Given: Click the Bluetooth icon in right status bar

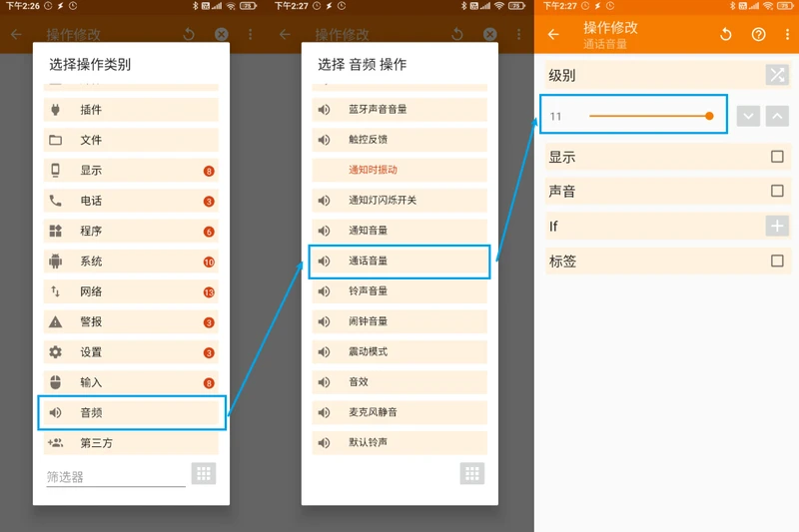Looking at the screenshot, I should pyautogui.click(x=732, y=6).
